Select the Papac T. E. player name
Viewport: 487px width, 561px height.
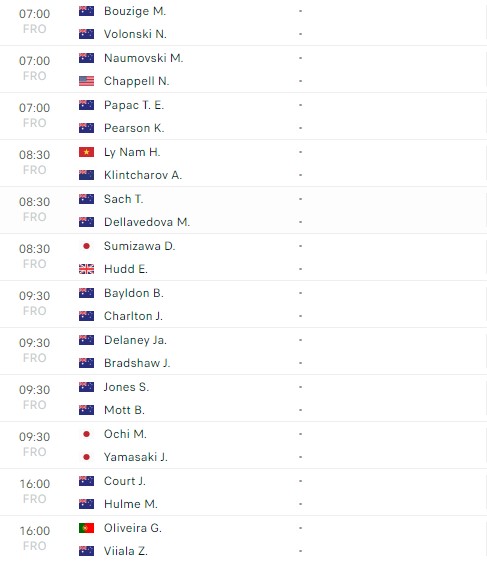[x=134, y=105]
